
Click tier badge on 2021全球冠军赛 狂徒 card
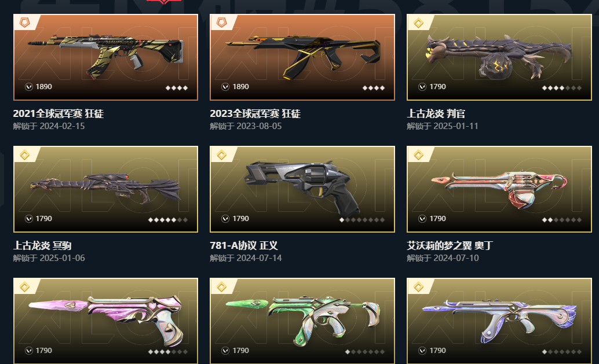(25, 23)
